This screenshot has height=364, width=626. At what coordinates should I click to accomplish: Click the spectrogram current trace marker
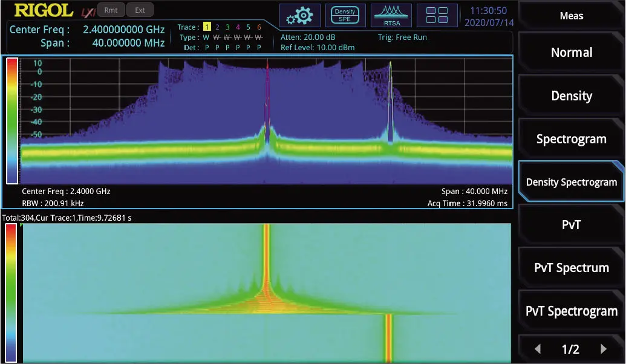[22, 226]
